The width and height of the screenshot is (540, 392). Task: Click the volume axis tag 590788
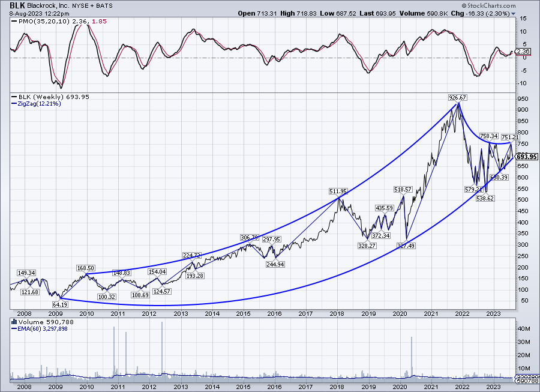pos(526,379)
